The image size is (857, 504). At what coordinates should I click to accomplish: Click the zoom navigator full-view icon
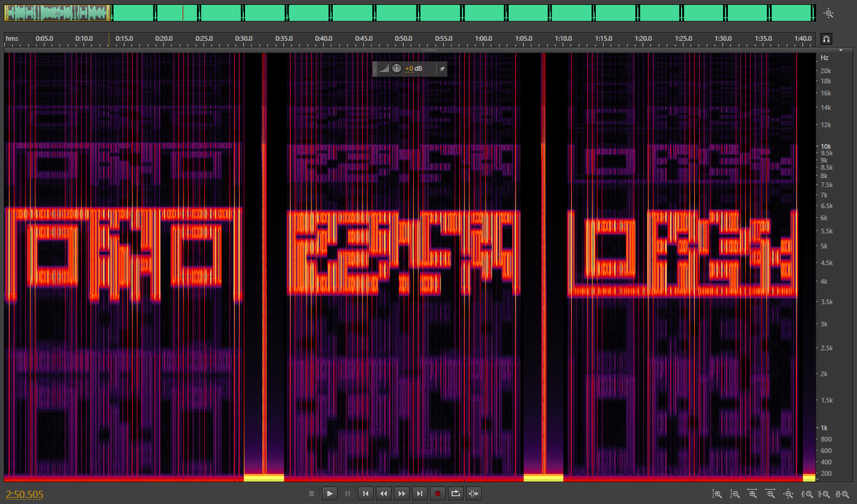coord(829,13)
